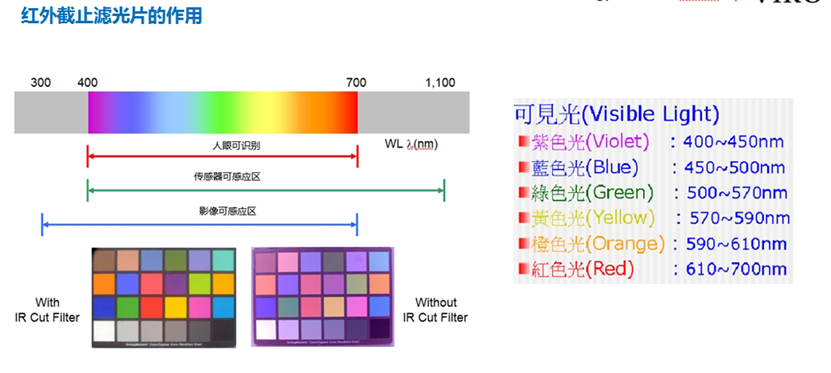Open the With IR Cut Filter color chart image
Image resolution: width=831 pixels, height=373 pixels.
coord(164,297)
